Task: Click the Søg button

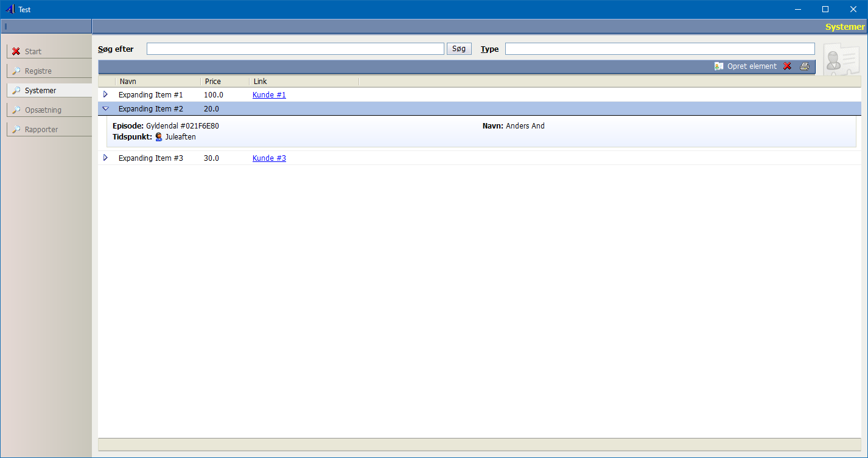Action: click(459, 49)
